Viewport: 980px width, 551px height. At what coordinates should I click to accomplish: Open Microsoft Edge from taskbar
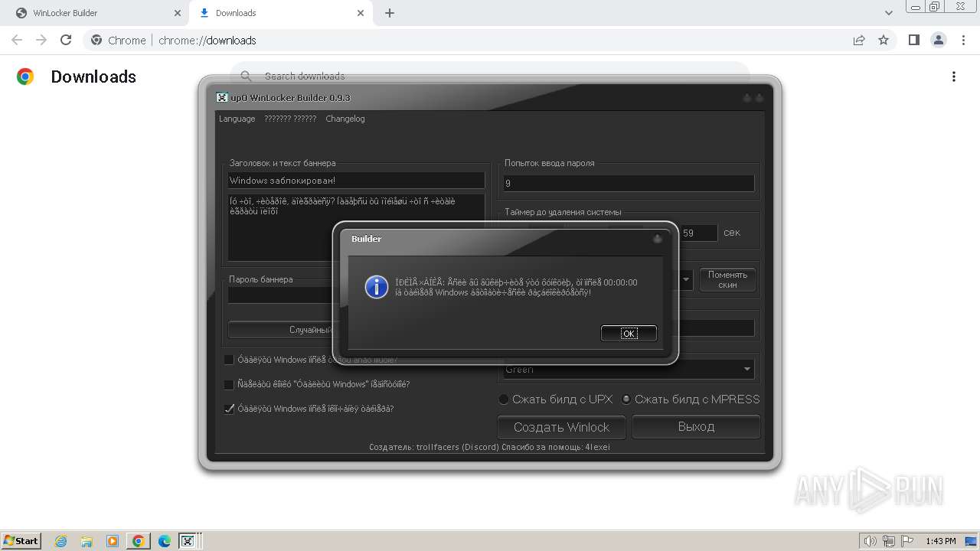(164, 541)
